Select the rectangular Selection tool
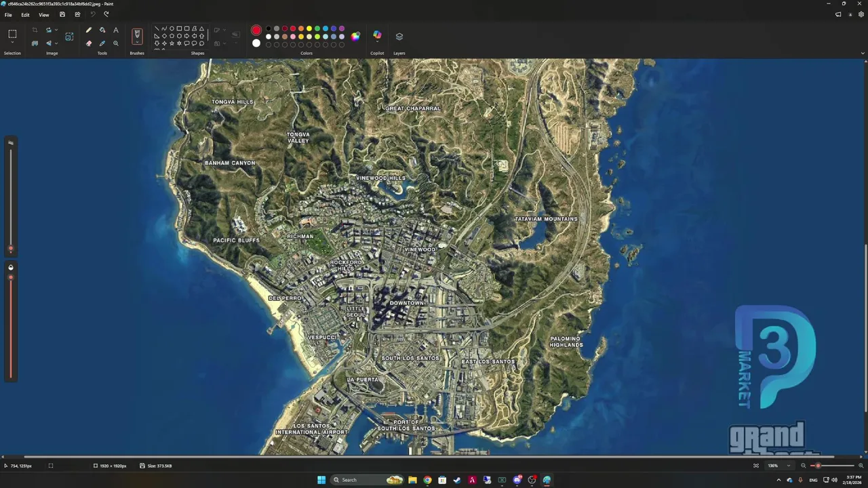The width and height of the screenshot is (868, 488). (12, 33)
